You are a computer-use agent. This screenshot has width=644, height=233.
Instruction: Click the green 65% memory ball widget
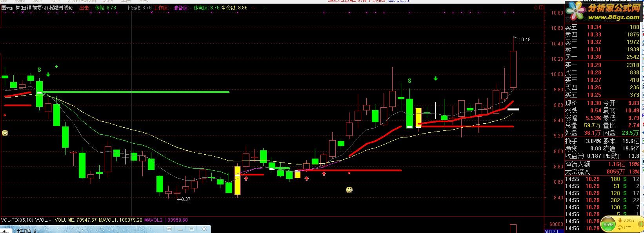[608, 225]
